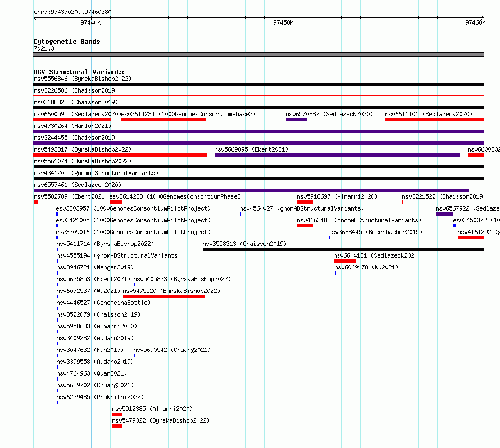Click red bar under nsv5493317
Image resolution: width=500 pixels, height=448 pixels.
pos(120,155)
